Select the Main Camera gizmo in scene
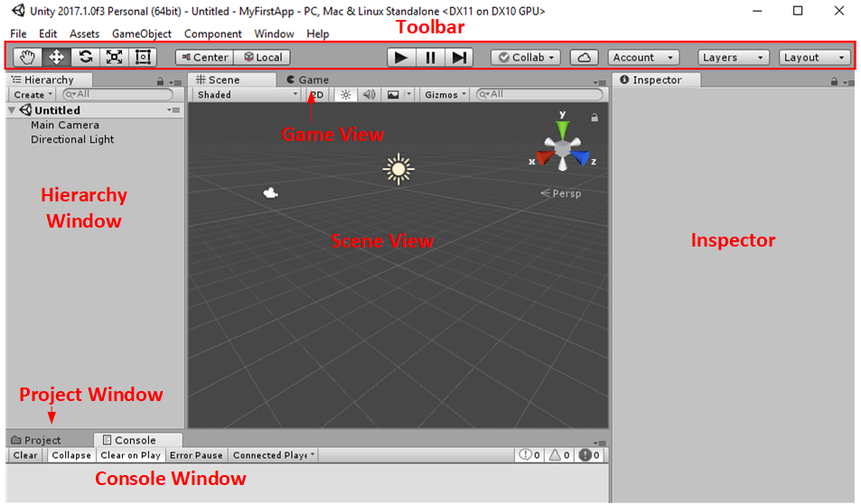This screenshot has width=861, height=504. (x=270, y=192)
